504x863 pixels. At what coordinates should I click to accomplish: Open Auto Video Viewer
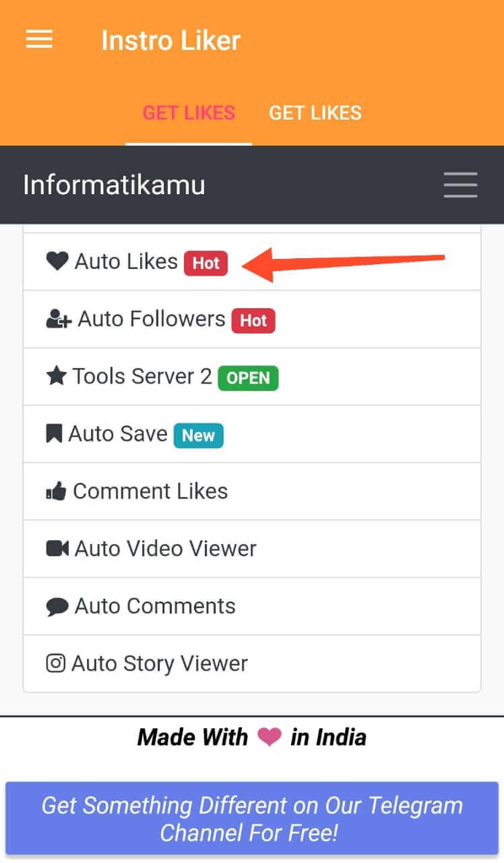[252, 549]
